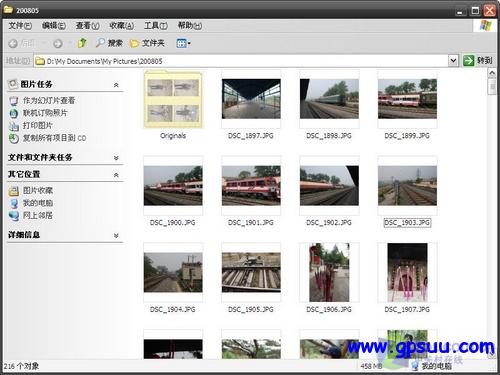
Task: Click the CD copy icon in tasks
Action: (x=14, y=138)
